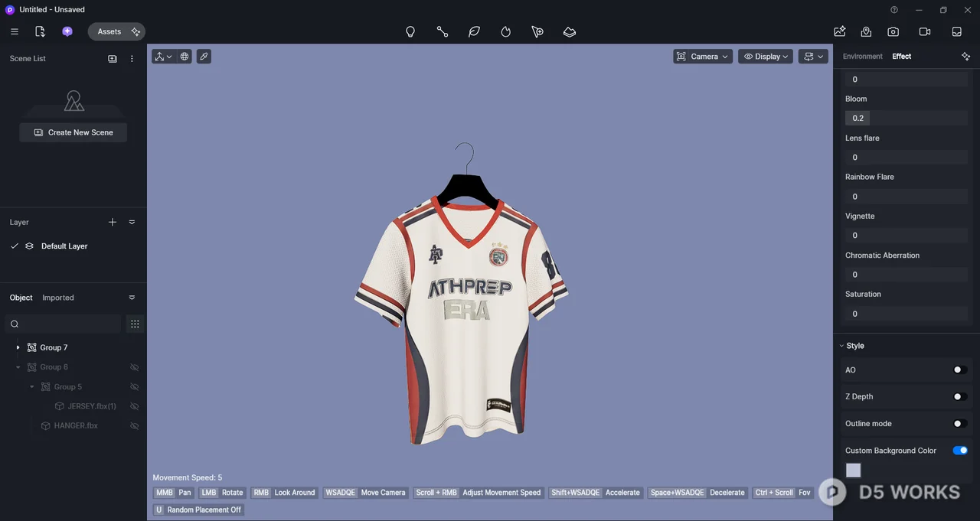Screen dimensions: 980x521
Task: Open the viewport monitor dropdown
Action: (814, 57)
